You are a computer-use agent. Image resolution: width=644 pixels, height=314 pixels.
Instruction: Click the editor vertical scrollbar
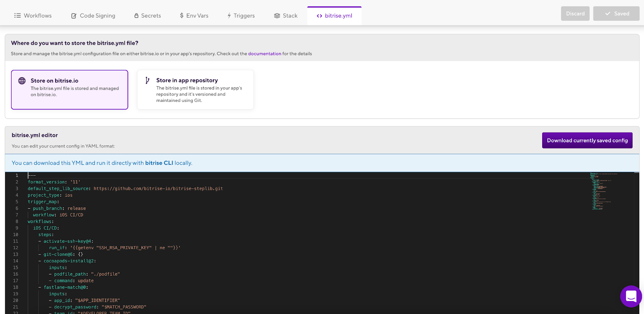636,243
